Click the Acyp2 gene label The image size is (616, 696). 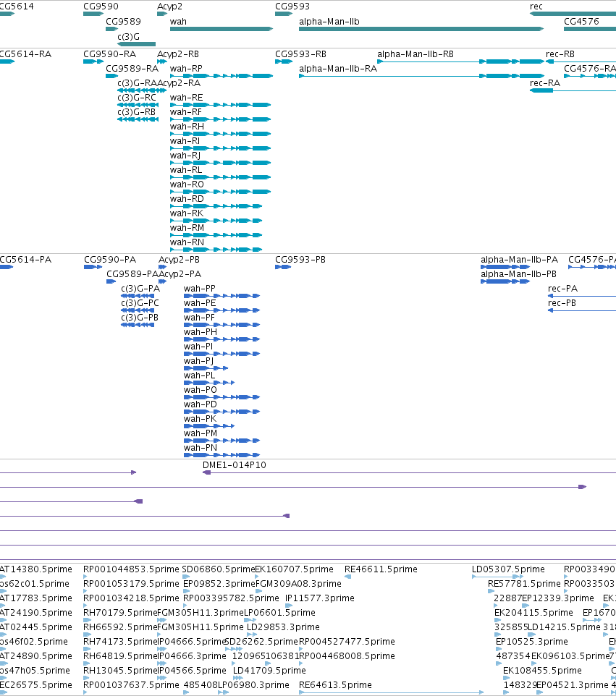tap(169, 7)
